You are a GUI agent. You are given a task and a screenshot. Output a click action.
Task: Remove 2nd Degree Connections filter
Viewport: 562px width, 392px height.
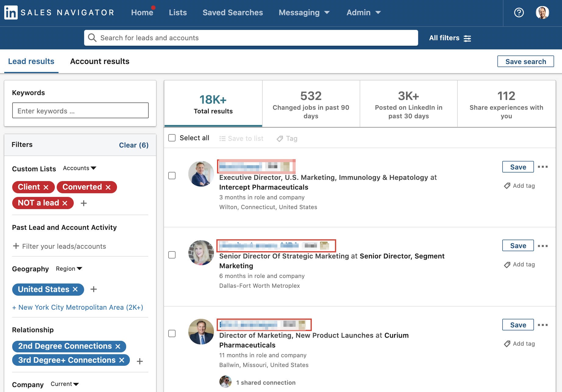coord(118,346)
